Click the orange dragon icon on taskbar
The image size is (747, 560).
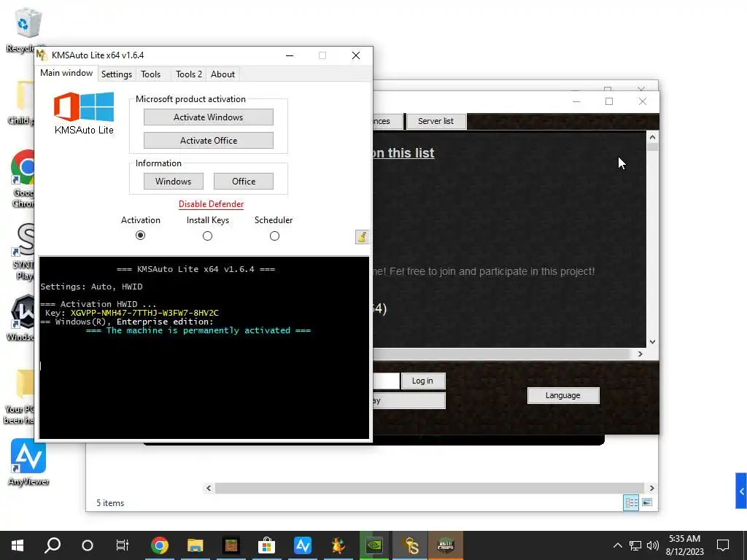click(x=338, y=545)
